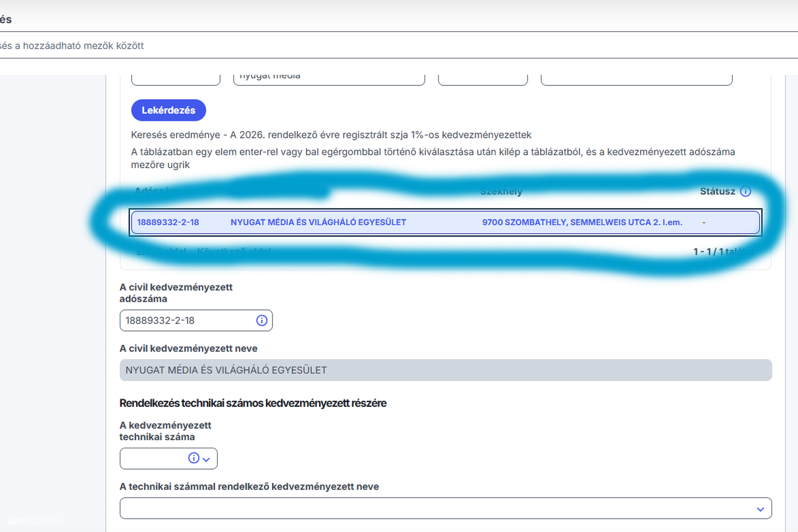Click tax number 18889332-2-18 in the results row
Viewport: 798px width, 532px height.
(168, 222)
